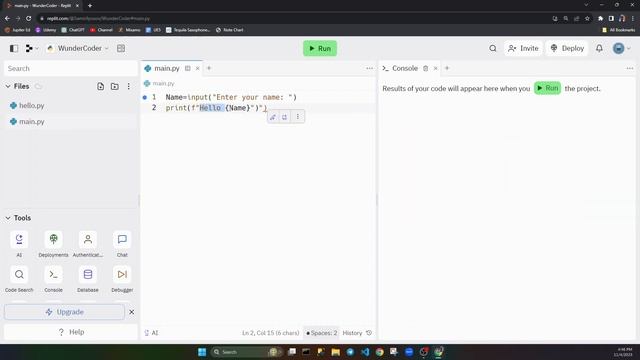Open the Files three-dot menu
The height and width of the screenshot is (360, 640).
(129, 86)
